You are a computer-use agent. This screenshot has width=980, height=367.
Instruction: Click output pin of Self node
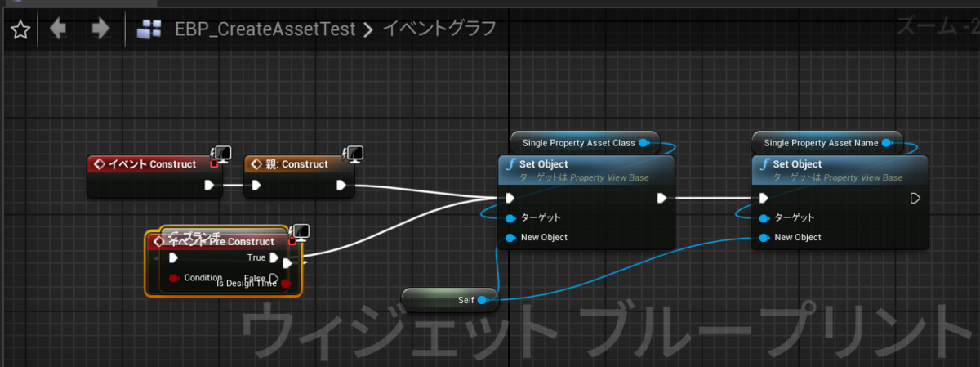point(482,301)
